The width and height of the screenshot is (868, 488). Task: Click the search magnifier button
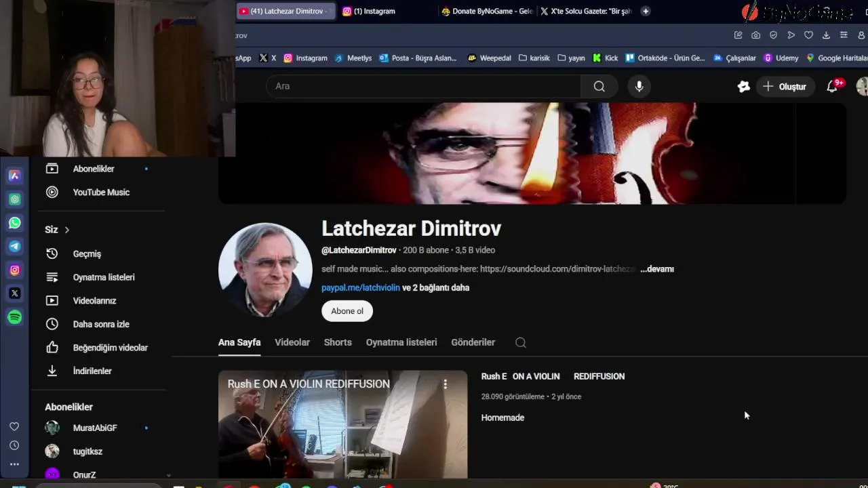599,86
